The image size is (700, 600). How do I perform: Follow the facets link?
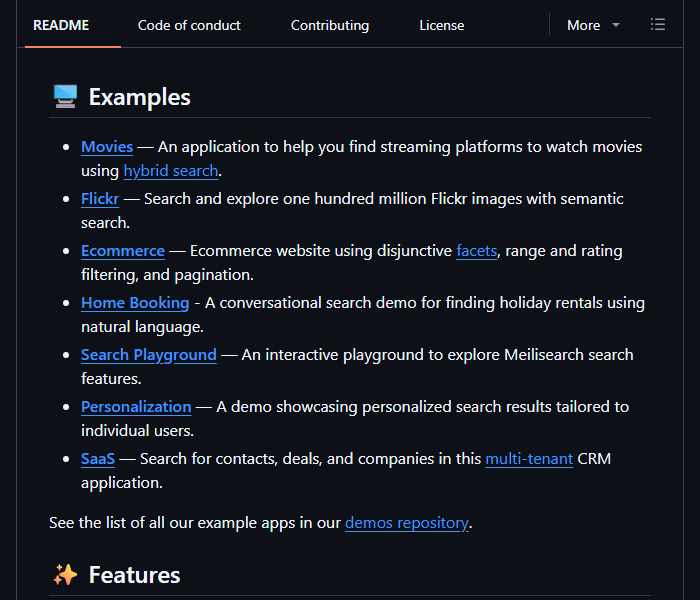coord(476,251)
